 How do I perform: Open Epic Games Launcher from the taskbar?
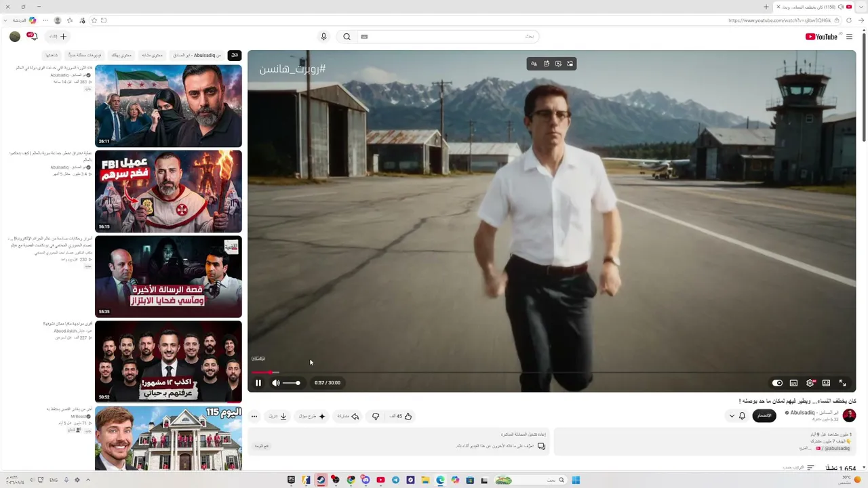[x=291, y=480]
